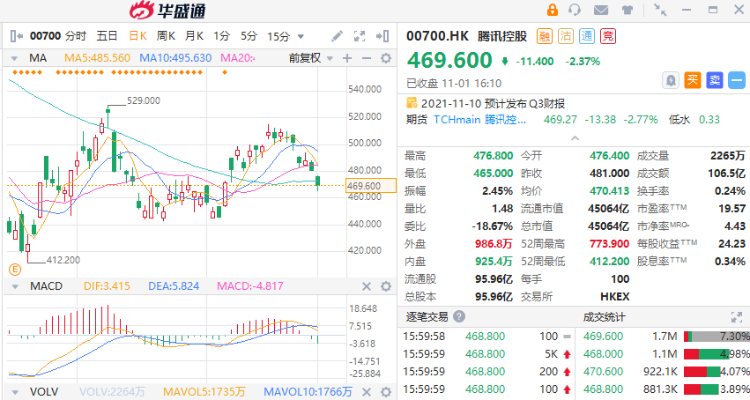Remove an indicator with the MA minus icon
This screenshot has width=750, height=400.
[x=366, y=58]
